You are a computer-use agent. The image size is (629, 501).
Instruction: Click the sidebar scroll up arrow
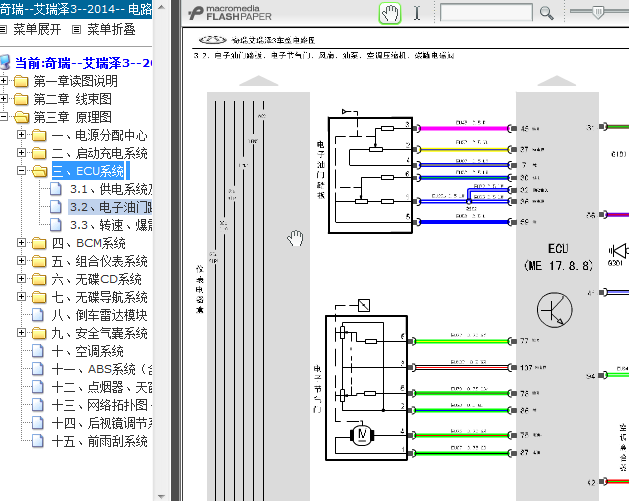click(x=161, y=7)
